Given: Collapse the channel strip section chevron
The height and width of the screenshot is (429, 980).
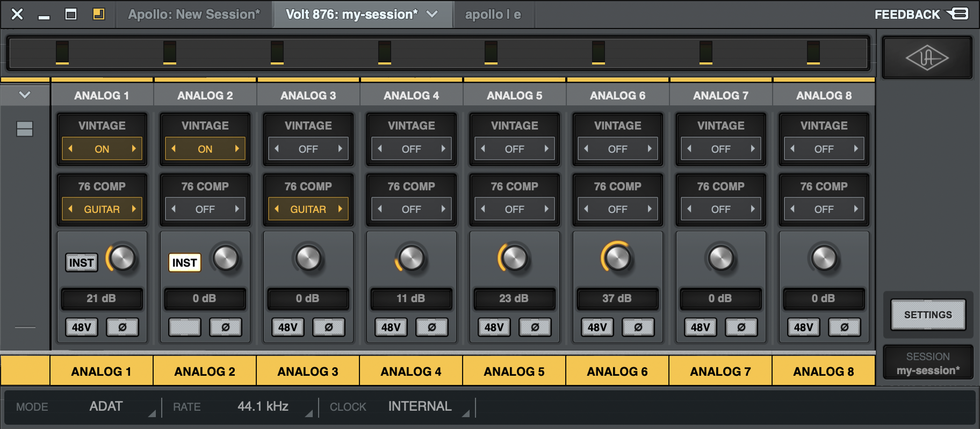Looking at the screenshot, I should (25, 95).
